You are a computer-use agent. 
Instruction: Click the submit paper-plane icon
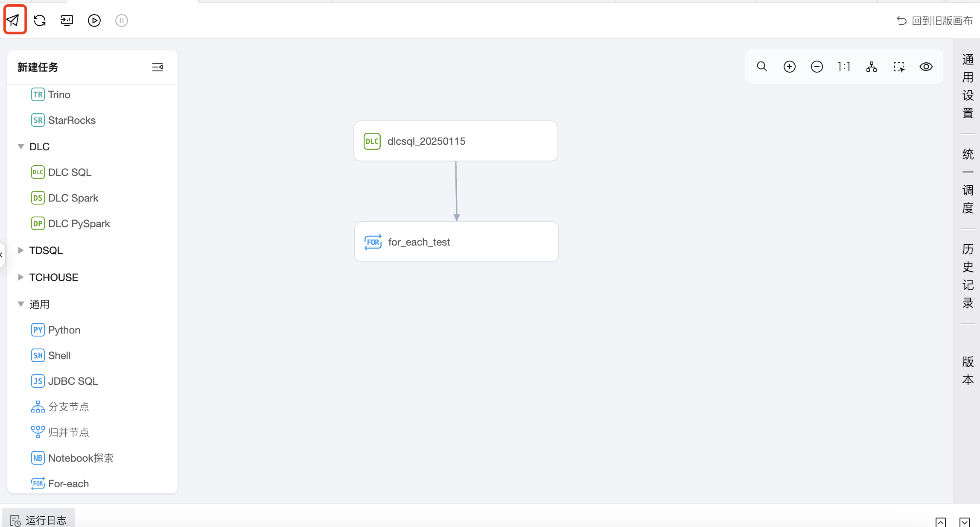click(x=14, y=20)
